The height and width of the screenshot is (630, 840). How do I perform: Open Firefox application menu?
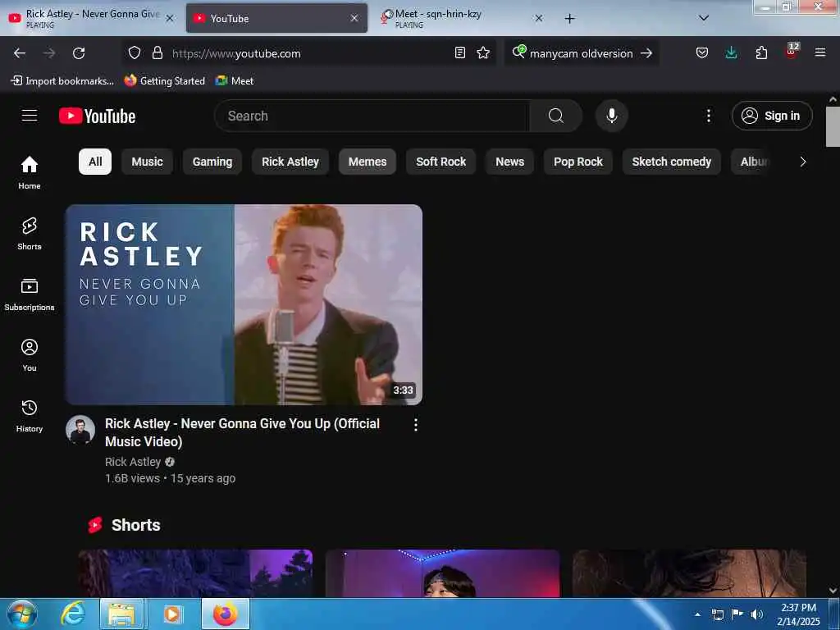coord(820,52)
